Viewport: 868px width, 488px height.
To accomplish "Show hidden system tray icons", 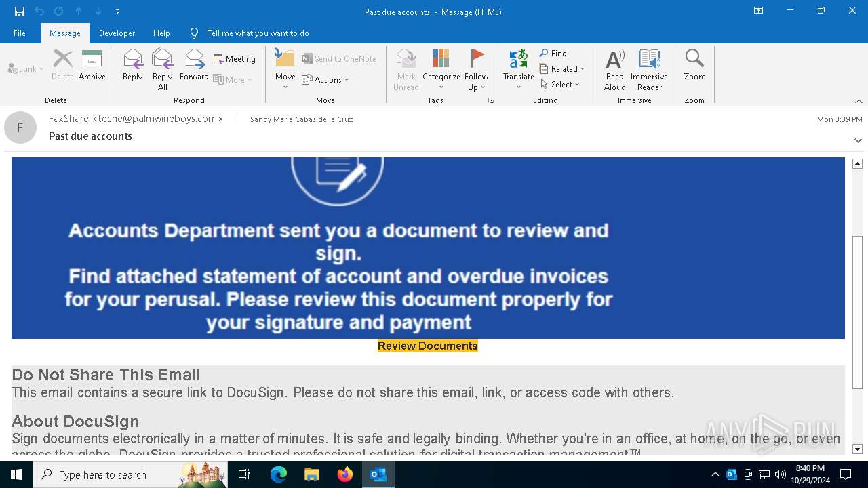I will click(x=715, y=475).
